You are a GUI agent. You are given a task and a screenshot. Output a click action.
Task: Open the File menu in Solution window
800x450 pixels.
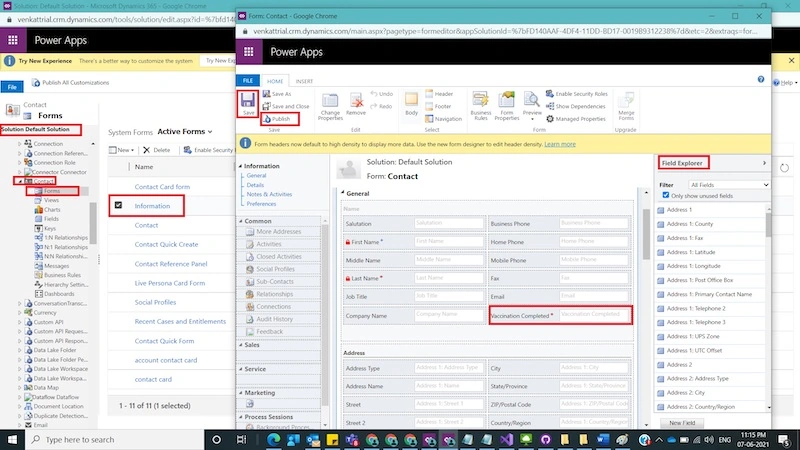pos(12,87)
